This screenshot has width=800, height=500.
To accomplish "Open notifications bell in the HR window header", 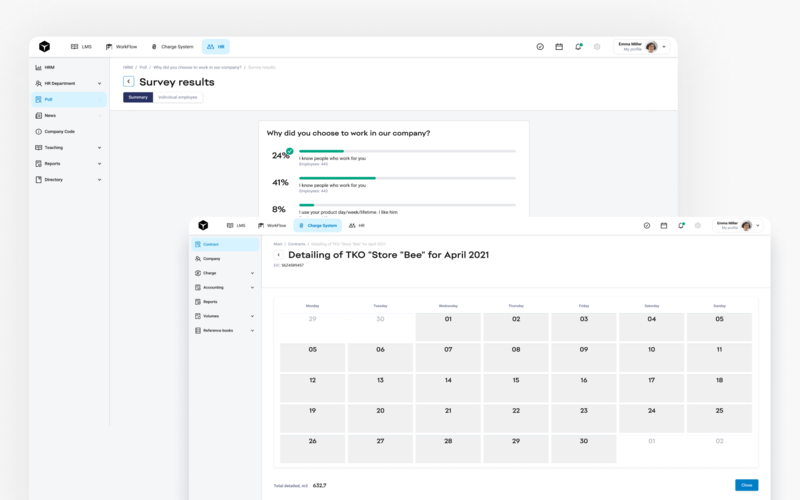I will (x=578, y=46).
